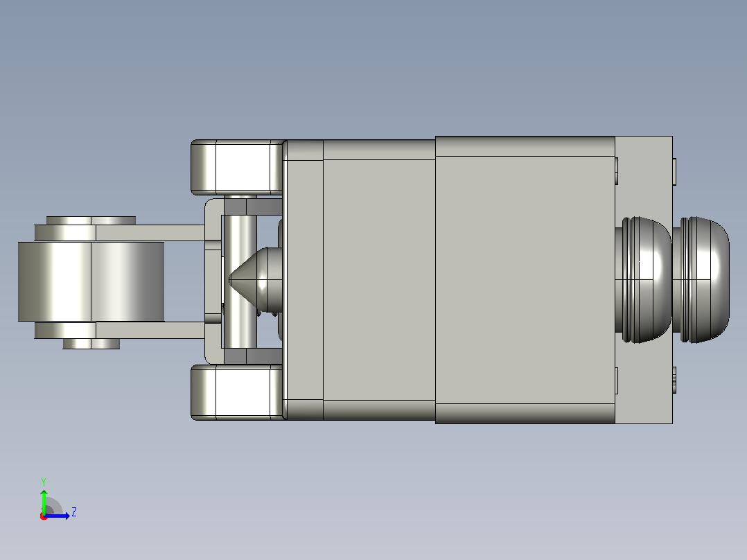Select the large roller wheel
This screenshot has width=747, height=560.
[x=91, y=281]
